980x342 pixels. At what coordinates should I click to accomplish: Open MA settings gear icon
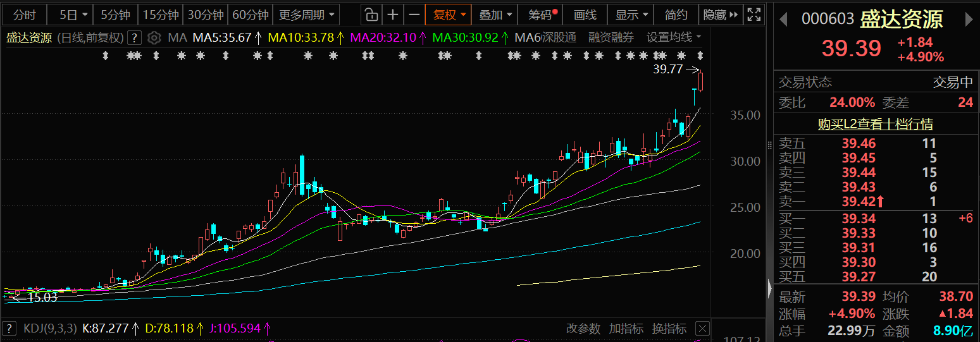click(154, 38)
